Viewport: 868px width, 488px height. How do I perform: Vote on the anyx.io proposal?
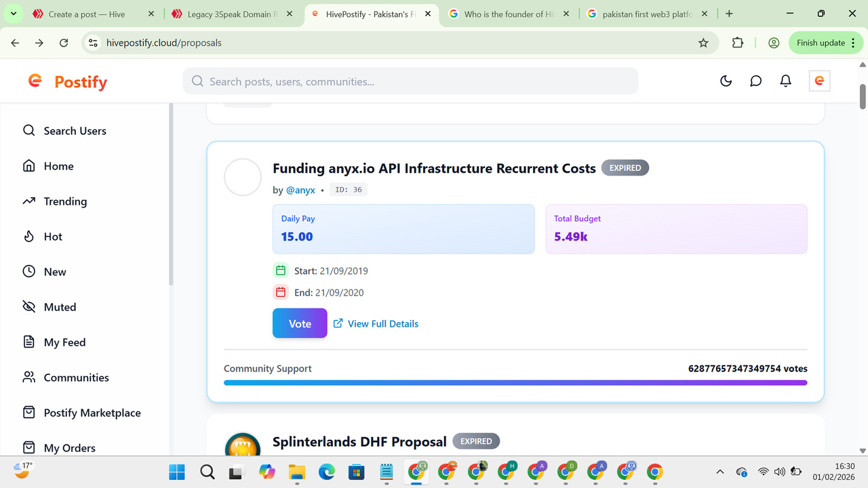300,323
